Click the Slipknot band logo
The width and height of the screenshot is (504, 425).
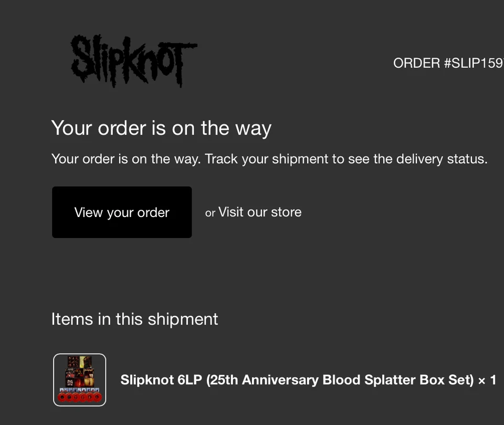click(134, 59)
